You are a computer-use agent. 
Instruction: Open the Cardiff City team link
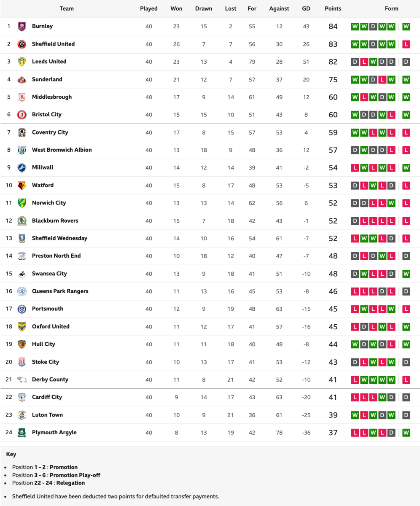pyautogui.click(x=47, y=397)
